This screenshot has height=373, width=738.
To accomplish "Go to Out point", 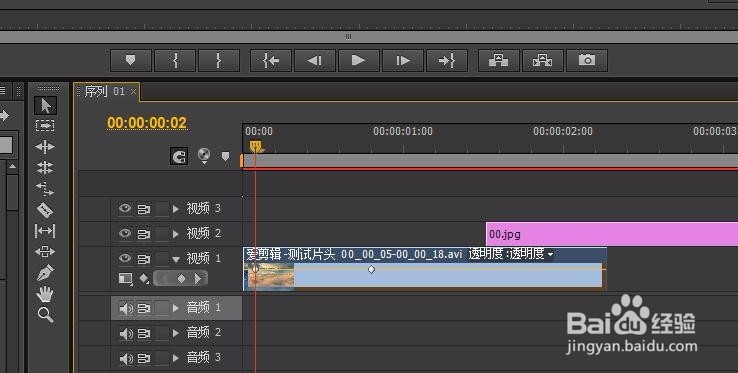I will coord(447,60).
